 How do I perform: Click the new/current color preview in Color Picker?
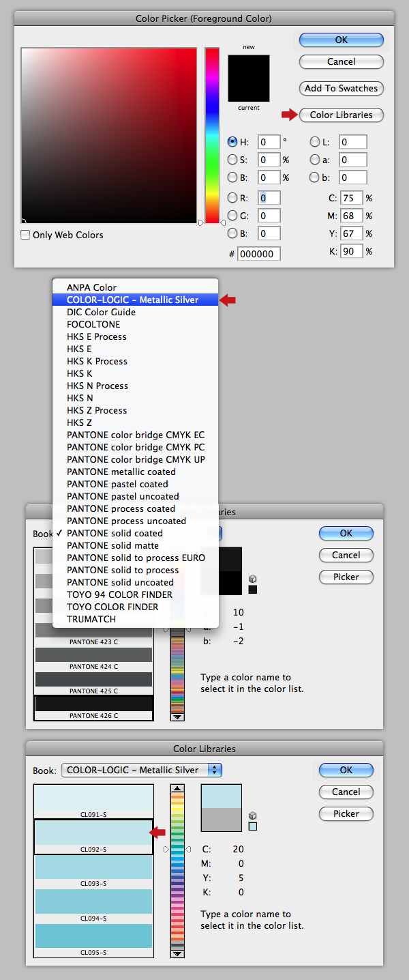pyautogui.click(x=249, y=78)
